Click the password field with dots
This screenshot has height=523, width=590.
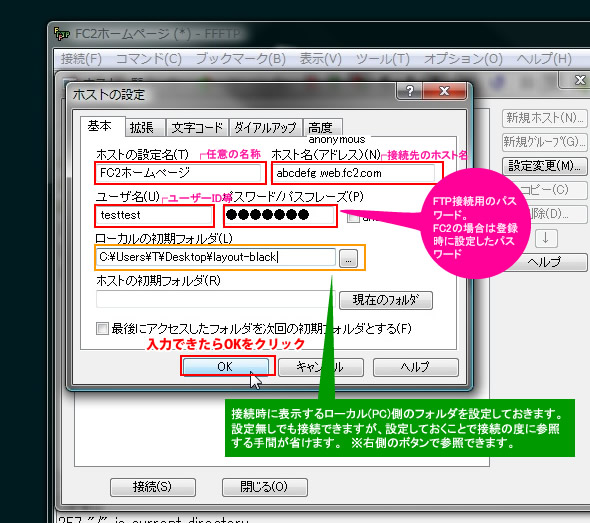click(x=280, y=215)
